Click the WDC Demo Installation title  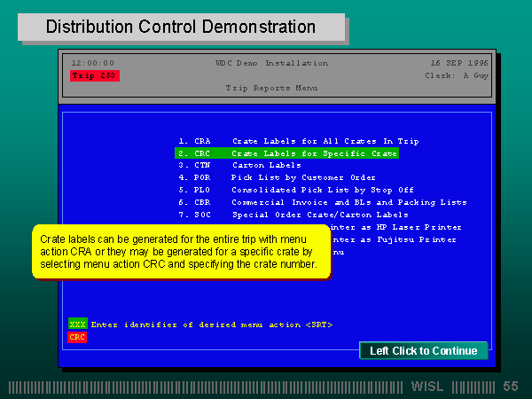272,63
